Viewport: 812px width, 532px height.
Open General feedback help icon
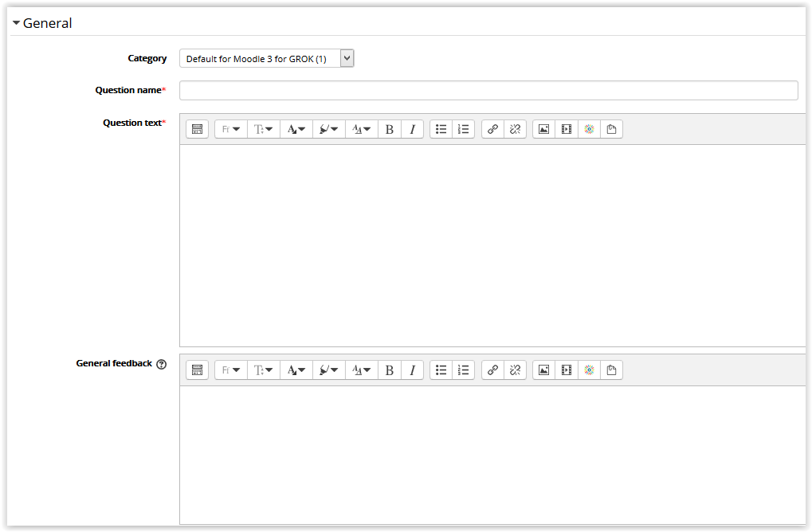point(162,364)
